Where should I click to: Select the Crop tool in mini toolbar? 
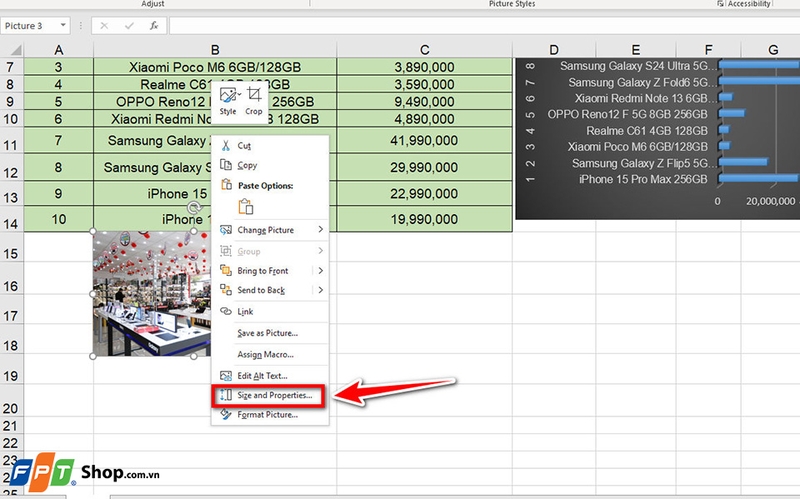click(x=254, y=101)
